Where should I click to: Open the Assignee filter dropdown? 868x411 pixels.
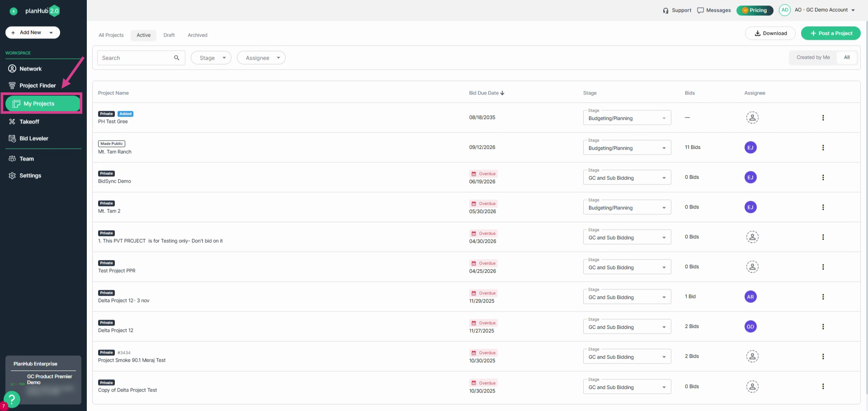[x=261, y=58]
